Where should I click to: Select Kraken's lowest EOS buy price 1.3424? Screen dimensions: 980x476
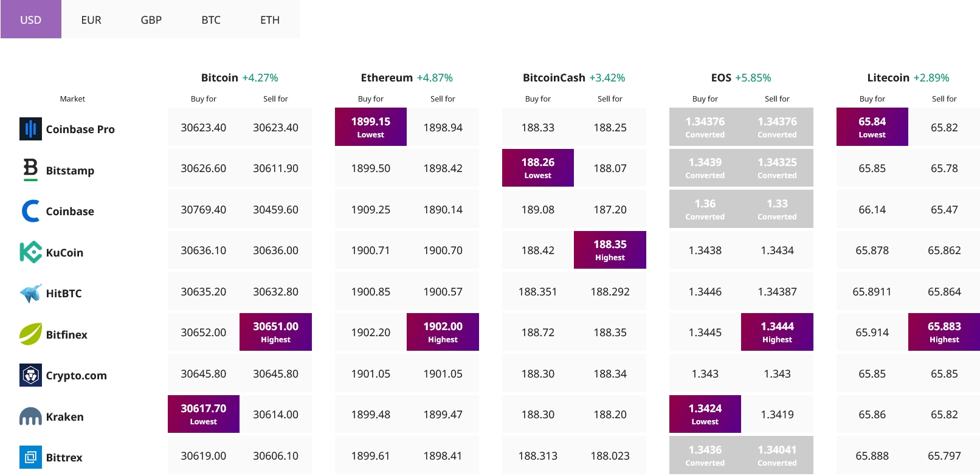[x=705, y=414]
